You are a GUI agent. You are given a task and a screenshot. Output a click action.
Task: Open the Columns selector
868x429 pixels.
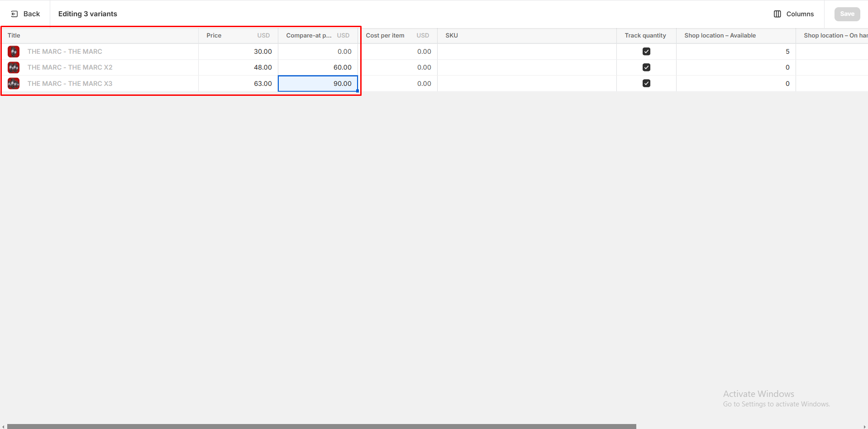click(x=794, y=14)
